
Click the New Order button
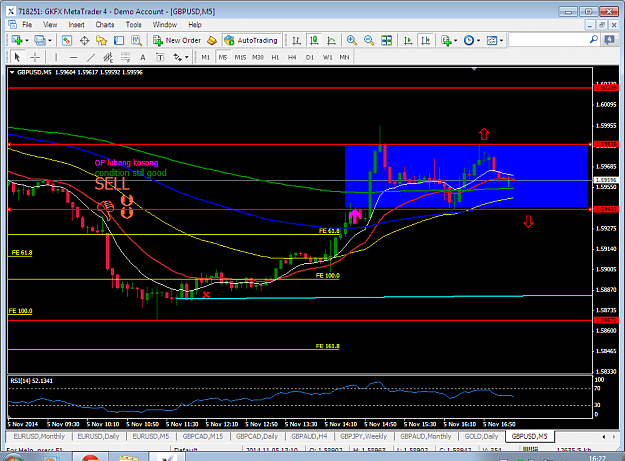tap(177, 40)
